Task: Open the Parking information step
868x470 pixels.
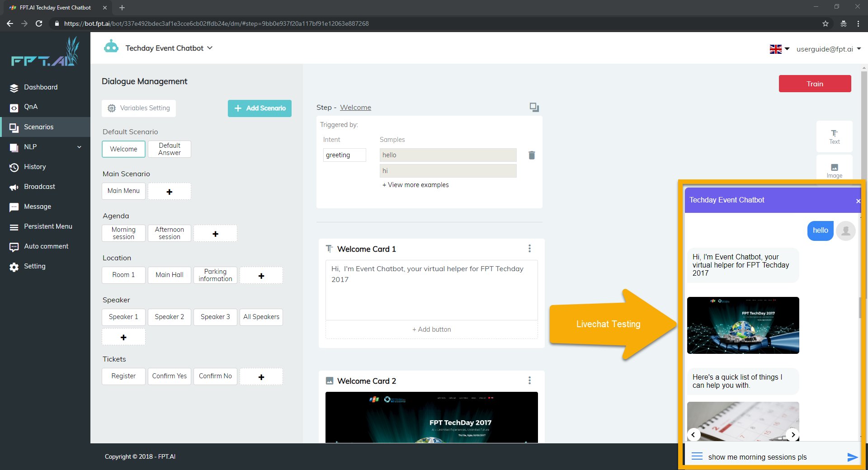Action: pyautogui.click(x=215, y=275)
